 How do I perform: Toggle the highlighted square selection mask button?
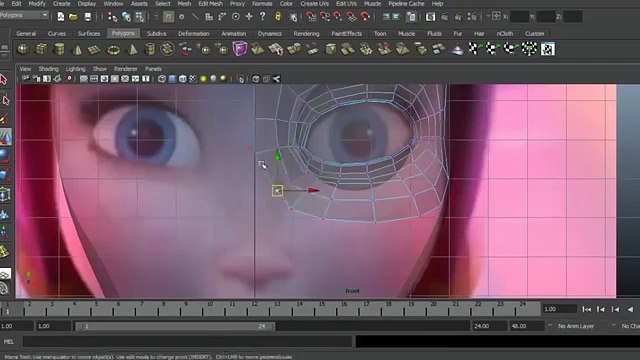pyautogui.click(x=168, y=17)
